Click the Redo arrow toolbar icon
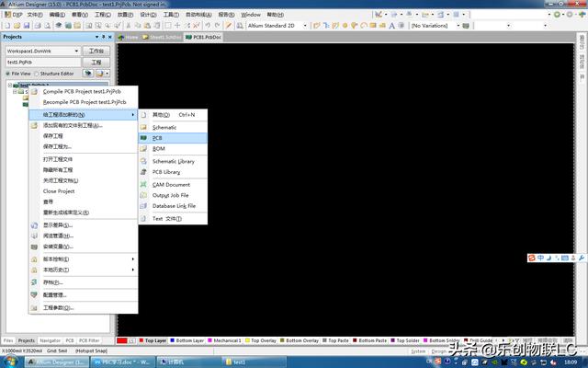Viewport: 588px width, 368px height. click(x=217, y=26)
